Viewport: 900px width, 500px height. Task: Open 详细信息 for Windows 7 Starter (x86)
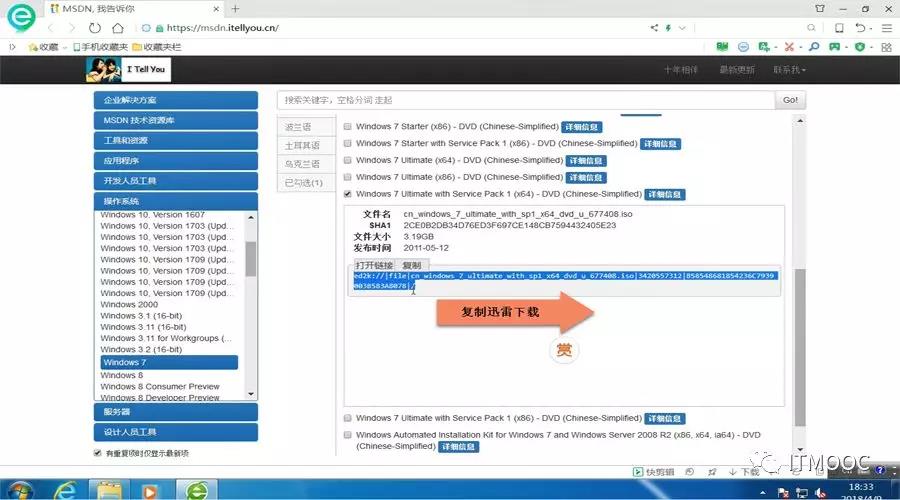(x=581, y=127)
